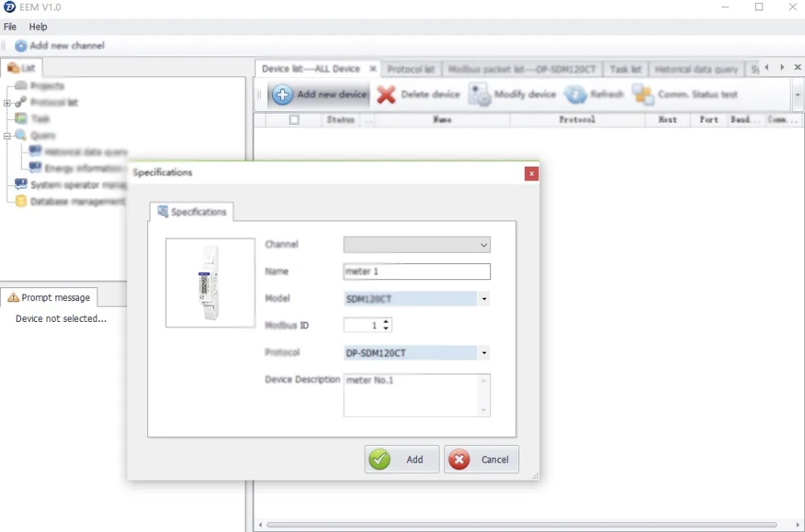Open the device toolbar overflow dropdown

coord(798,94)
